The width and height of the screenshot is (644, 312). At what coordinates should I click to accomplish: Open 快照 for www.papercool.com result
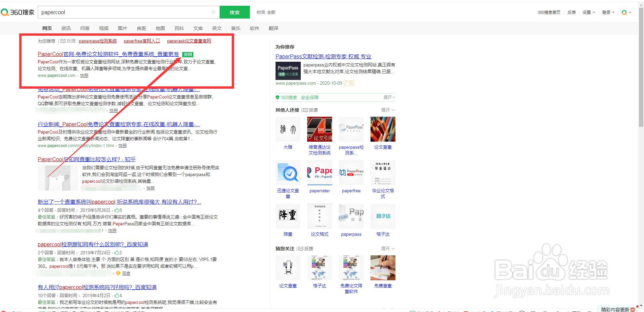84,76
